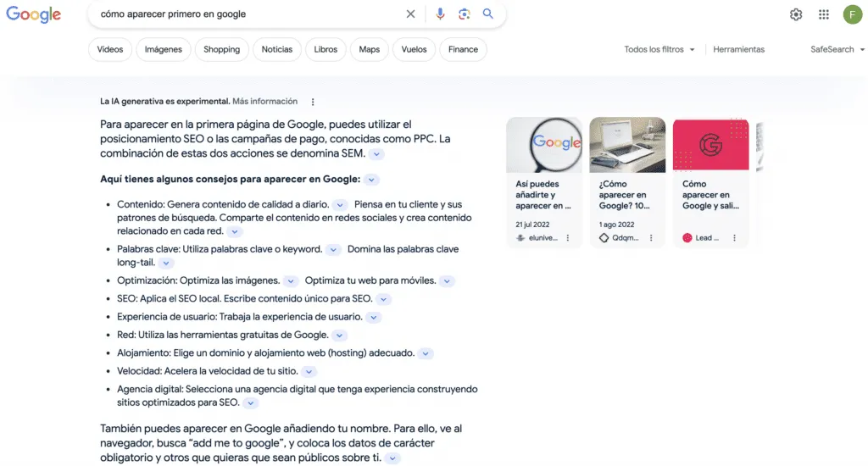Select the Finance filter tab
The image size is (868, 466).
pyautogui.click(x=463, y=49)
